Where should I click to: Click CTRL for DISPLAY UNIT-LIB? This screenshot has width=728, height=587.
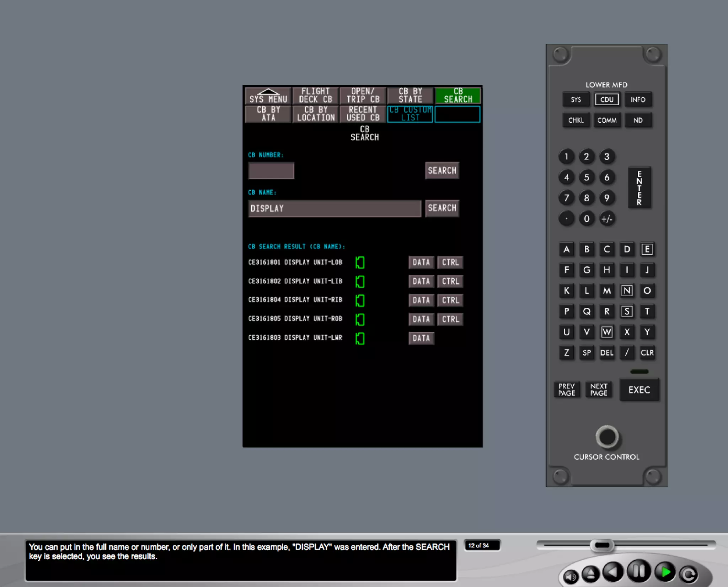pos(450,281)
